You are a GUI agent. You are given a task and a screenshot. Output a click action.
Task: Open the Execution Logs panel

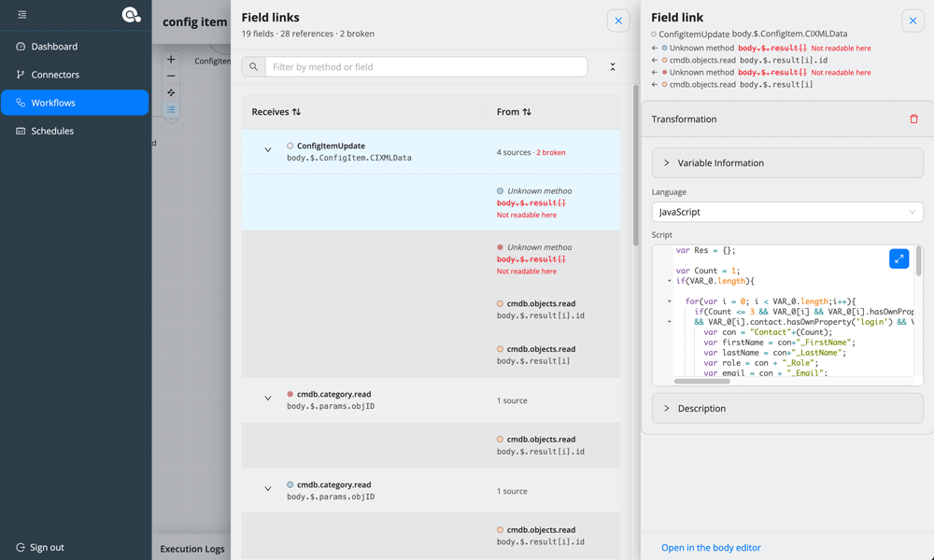point(192,549)
